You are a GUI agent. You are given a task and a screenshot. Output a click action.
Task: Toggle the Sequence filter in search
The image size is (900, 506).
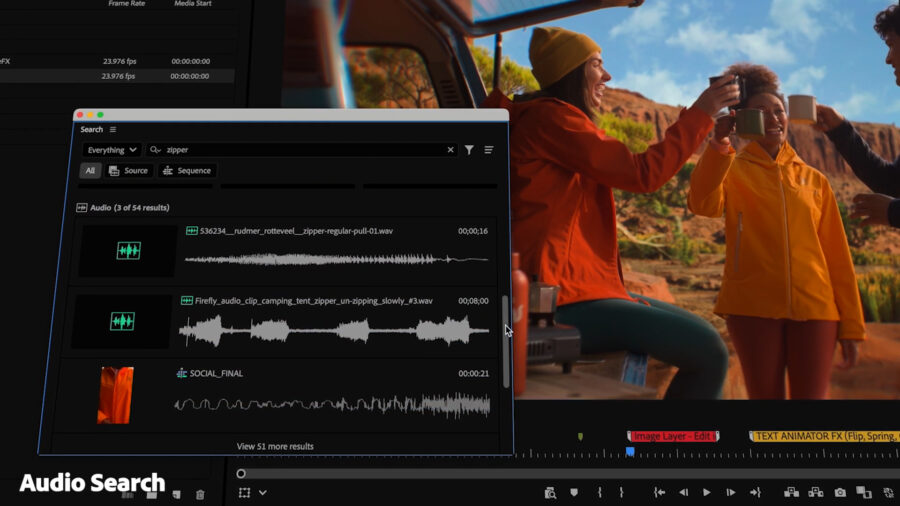pyautogui.click(x=187, y=171)
